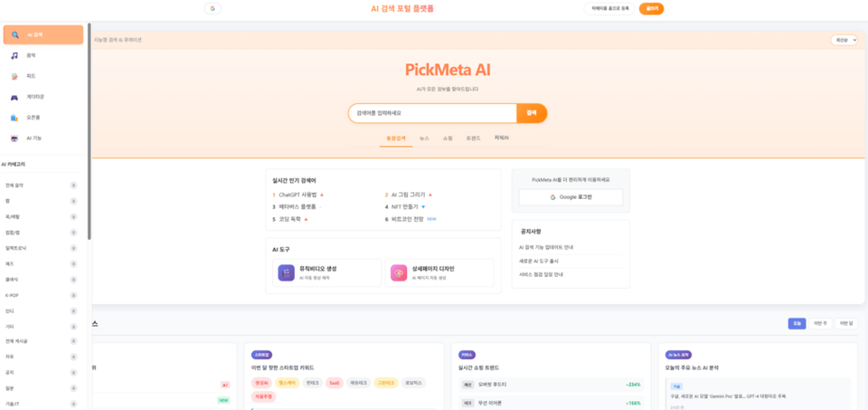Viewport: 868px width, 410px height.
Task: Select the 일렉트로닉 category row
Action: pyautogui.click(x=42, y=248)
